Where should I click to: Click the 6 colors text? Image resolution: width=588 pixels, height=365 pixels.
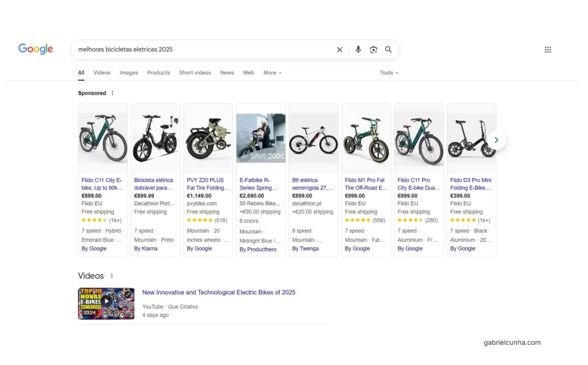coord(249,221)
